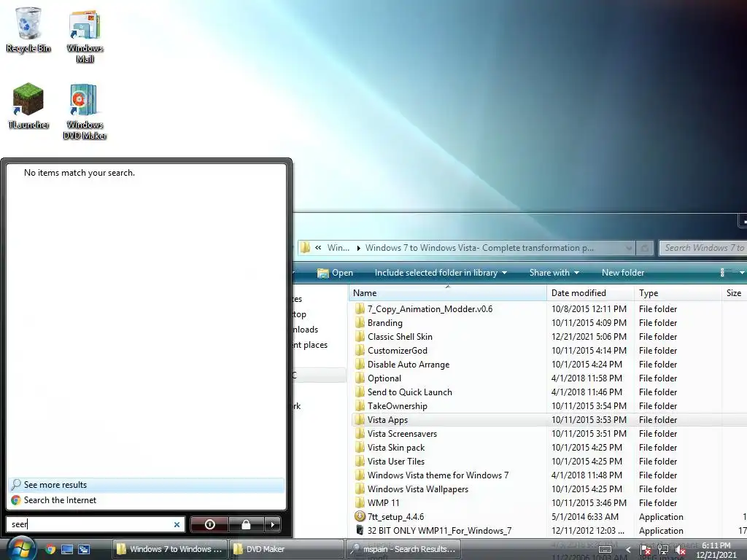Open the toolbar's Open button

[x=336, y=273]
